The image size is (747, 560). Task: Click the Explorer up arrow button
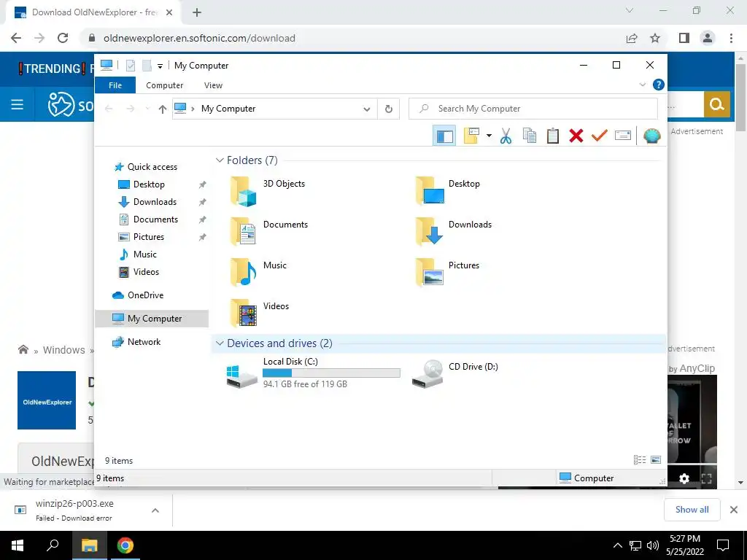[x=163, y=109]
